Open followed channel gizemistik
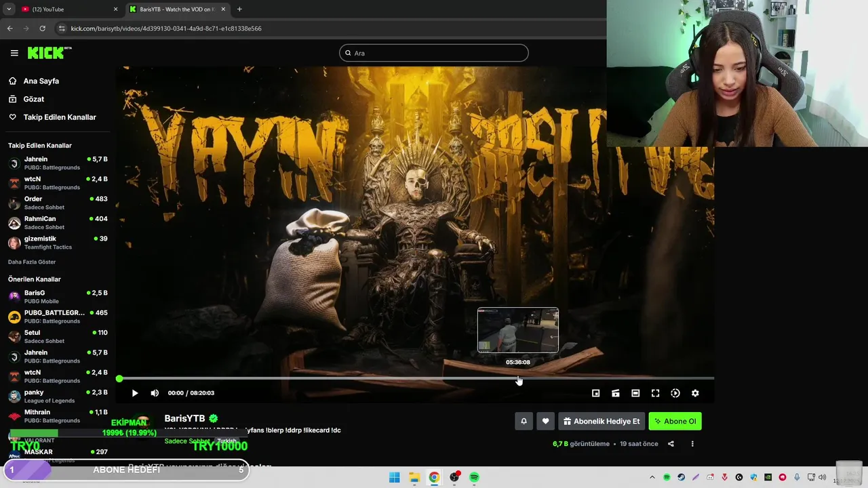Viewport: 868px width, 488px height. (x=58, y=243)
